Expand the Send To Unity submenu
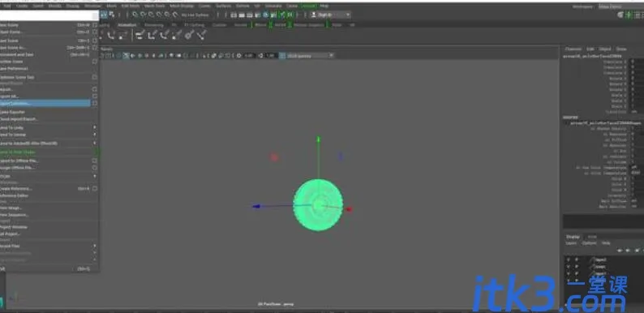 point(95,128)
